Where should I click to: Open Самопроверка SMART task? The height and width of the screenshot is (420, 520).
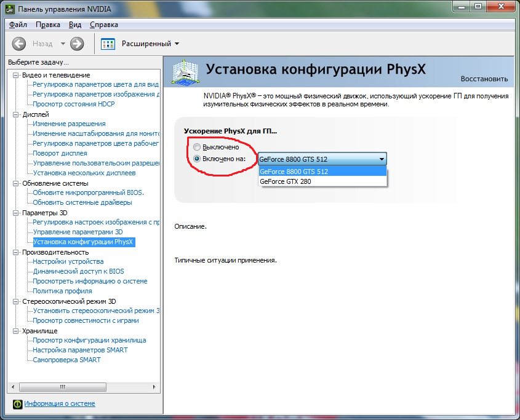pos(66,360)
